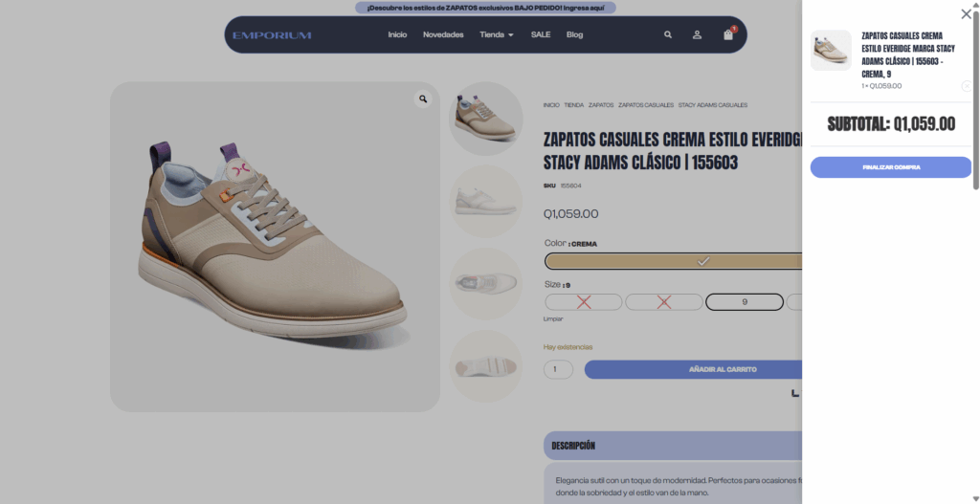980x504 pixels.
Task: Click the 'Hay existencias' stock text
Action: [x=568, y=347]
